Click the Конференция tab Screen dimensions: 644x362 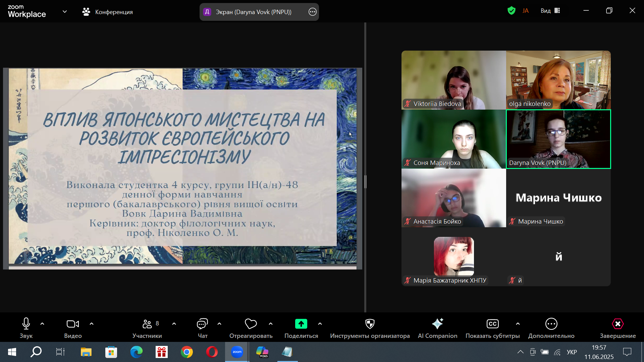pyautogui.click(x=108, y=12)
